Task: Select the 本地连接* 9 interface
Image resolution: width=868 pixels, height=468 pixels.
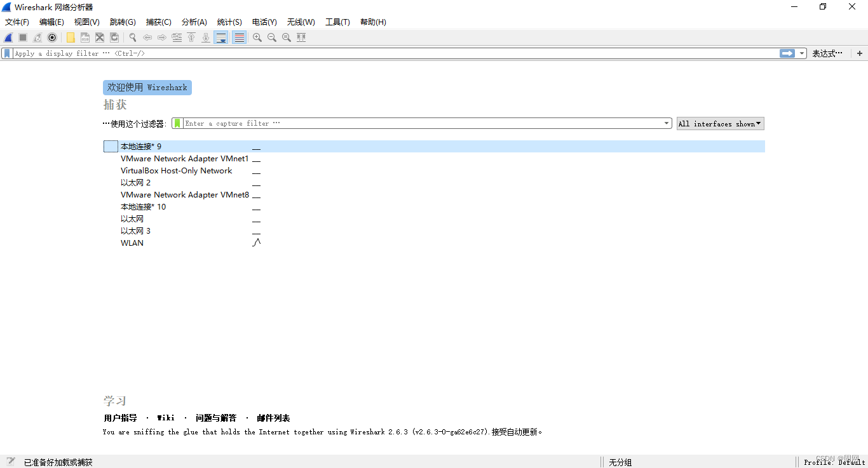Action: 434,147
